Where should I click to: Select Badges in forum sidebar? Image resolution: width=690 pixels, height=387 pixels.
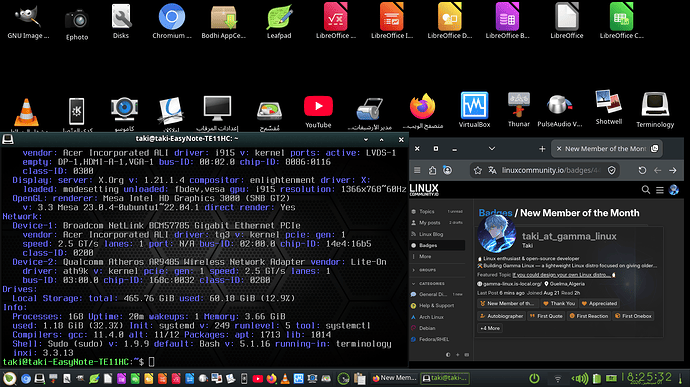[x=437, y=245]
